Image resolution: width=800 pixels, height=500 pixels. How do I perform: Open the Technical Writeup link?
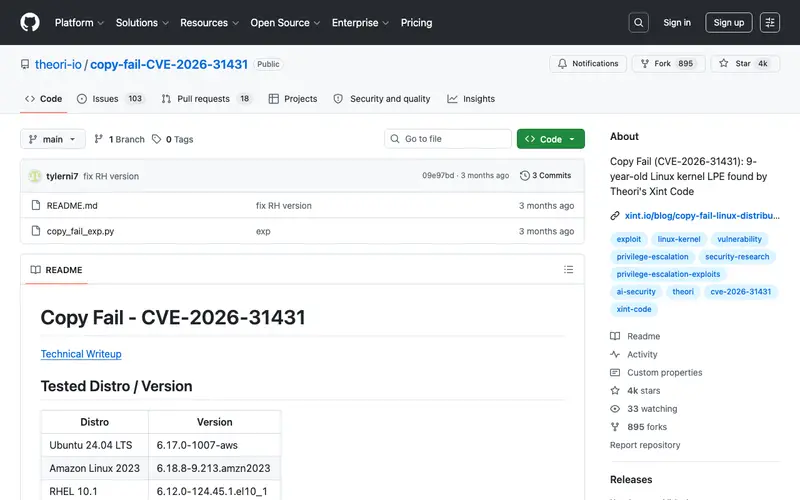(81, 354)
